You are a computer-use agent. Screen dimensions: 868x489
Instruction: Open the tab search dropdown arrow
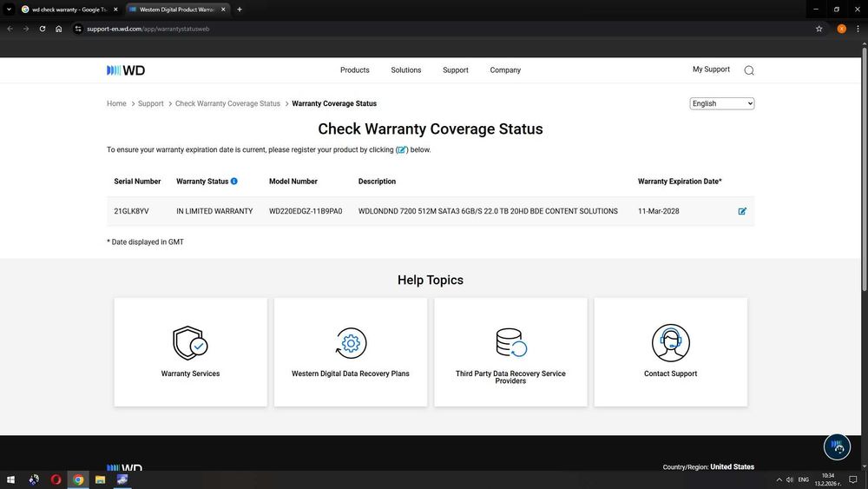(x=9, y=10)
